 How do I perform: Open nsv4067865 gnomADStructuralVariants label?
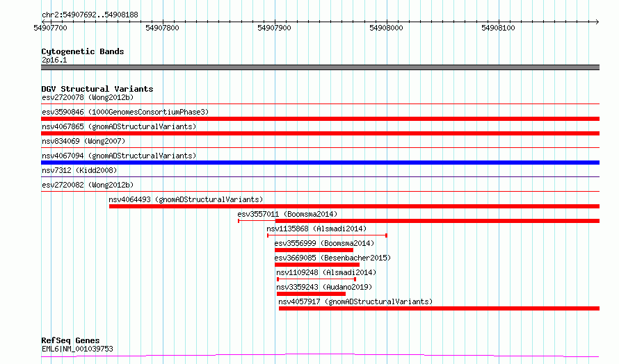pyautogui.click(x=119, y=126)
